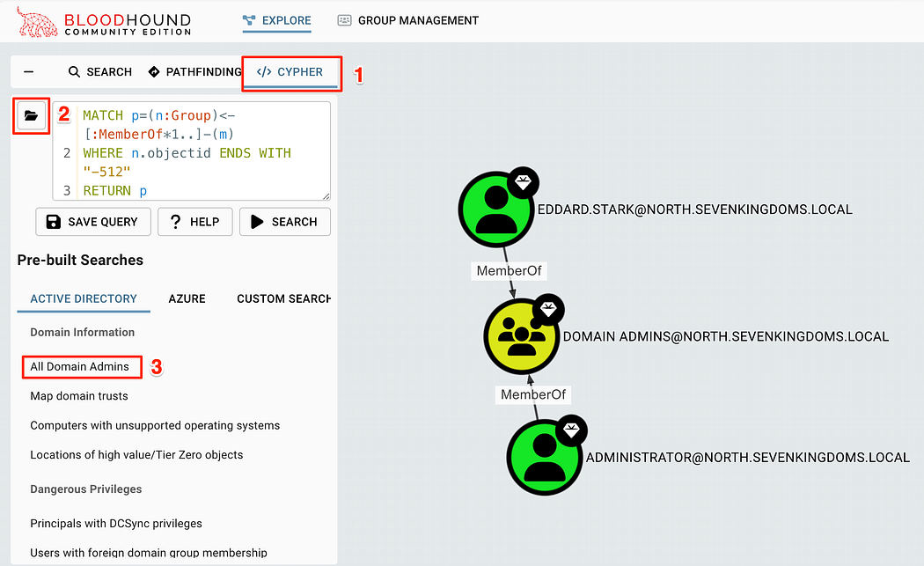The height and width of the screenshot is (566, 924).
Task: Run the All Domain Admins query
Action: (79, 367)
